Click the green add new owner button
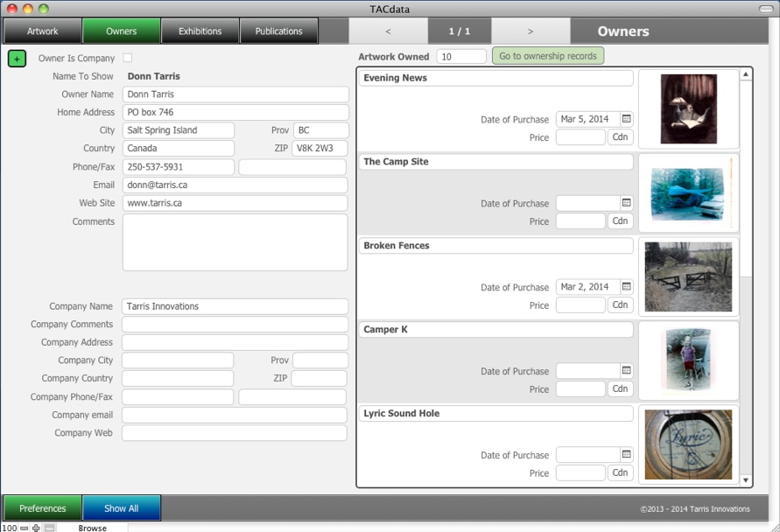This screenshot has height=532, width=780. click(x=17, y=59)
